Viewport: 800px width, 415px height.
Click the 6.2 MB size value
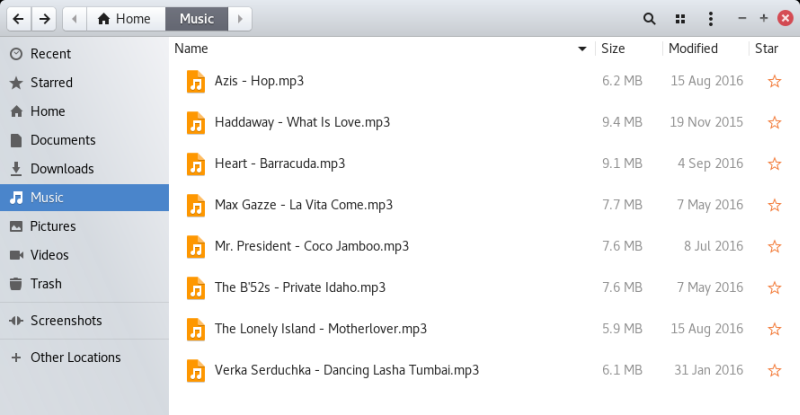click(x=622, y=81)
